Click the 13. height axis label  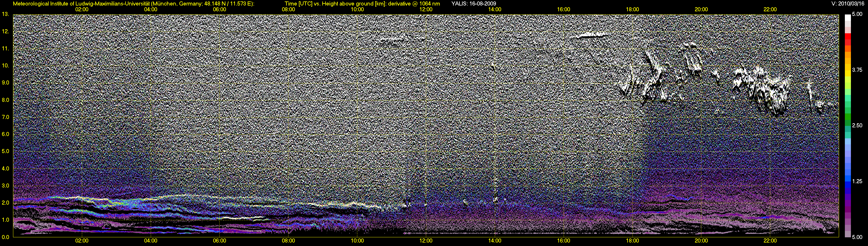point(5,14)
